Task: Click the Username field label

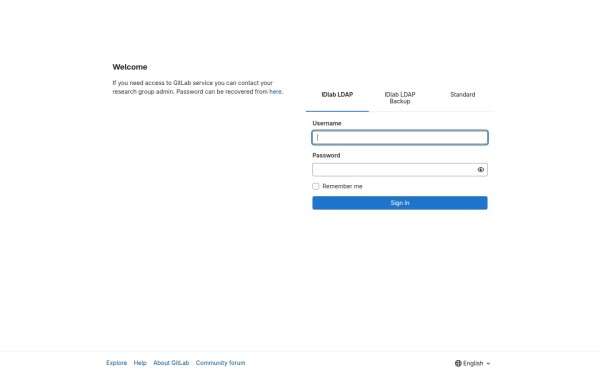Action: point(327,123)
